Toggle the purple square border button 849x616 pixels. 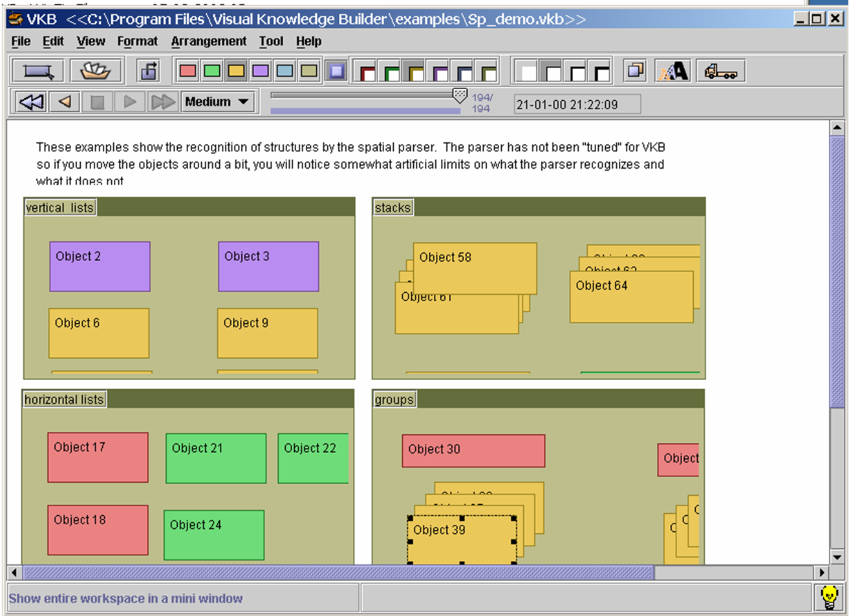pos(336,71)
